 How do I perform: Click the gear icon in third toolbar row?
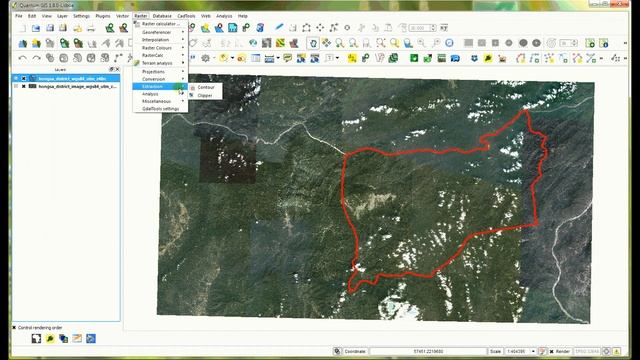pos(205,58)
